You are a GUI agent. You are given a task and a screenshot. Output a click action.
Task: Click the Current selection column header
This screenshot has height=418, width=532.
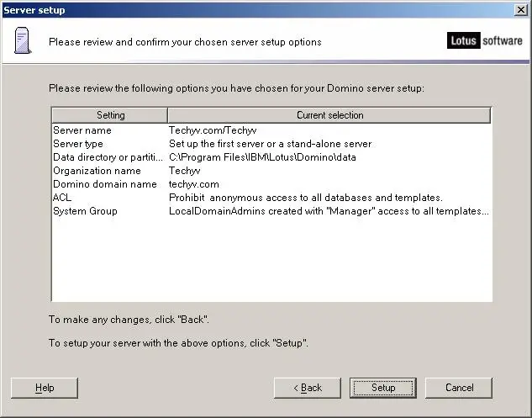click(x=329, y=115)
